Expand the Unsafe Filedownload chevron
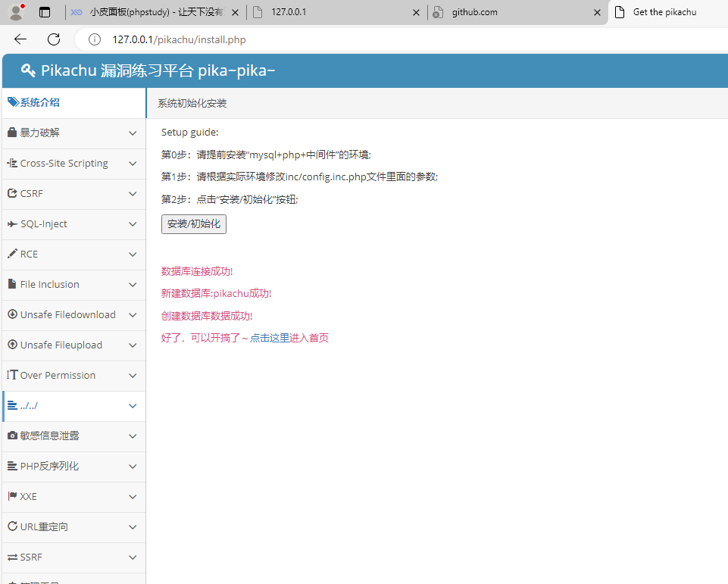Image resolution: width=728 pixels, height=584 pixels. [x=133, y=315]
